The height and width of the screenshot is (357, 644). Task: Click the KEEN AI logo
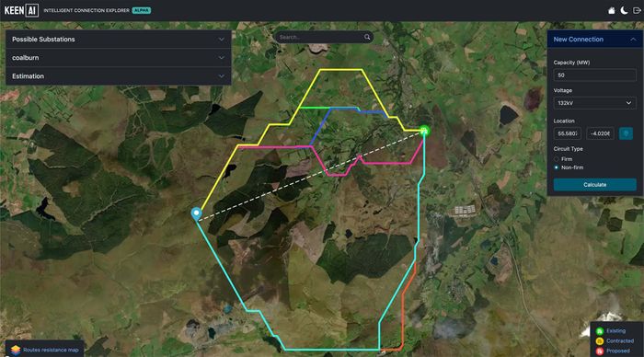point(21,10)
